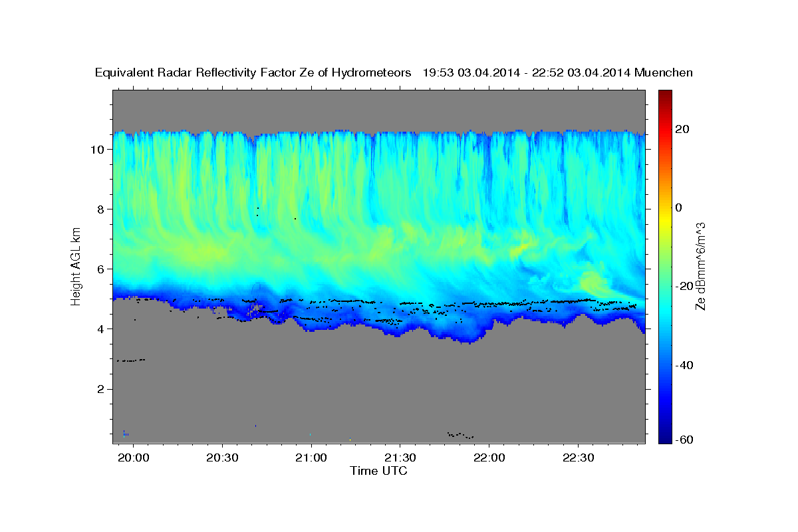Click the height tick label 6
798x532 pixels.
point(102,269)
